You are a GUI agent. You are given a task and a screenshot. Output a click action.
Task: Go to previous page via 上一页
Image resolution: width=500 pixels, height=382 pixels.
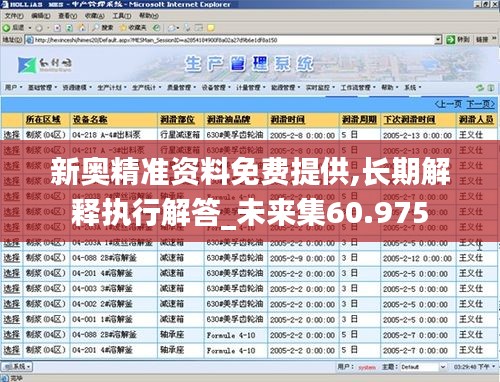(449, 104)
